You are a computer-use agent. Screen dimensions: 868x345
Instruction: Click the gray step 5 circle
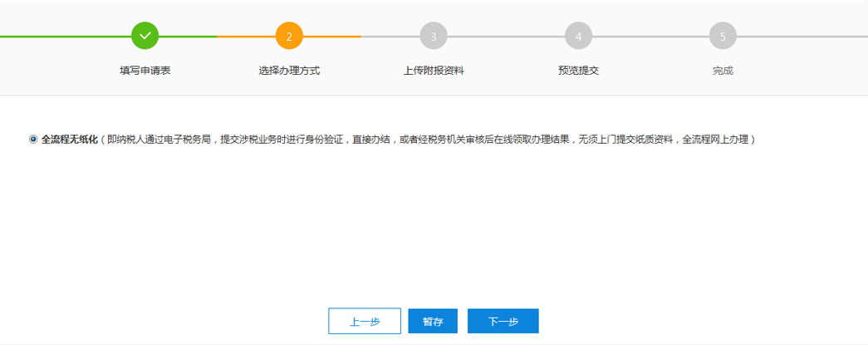pyautogui.click(x=723, y=36)
